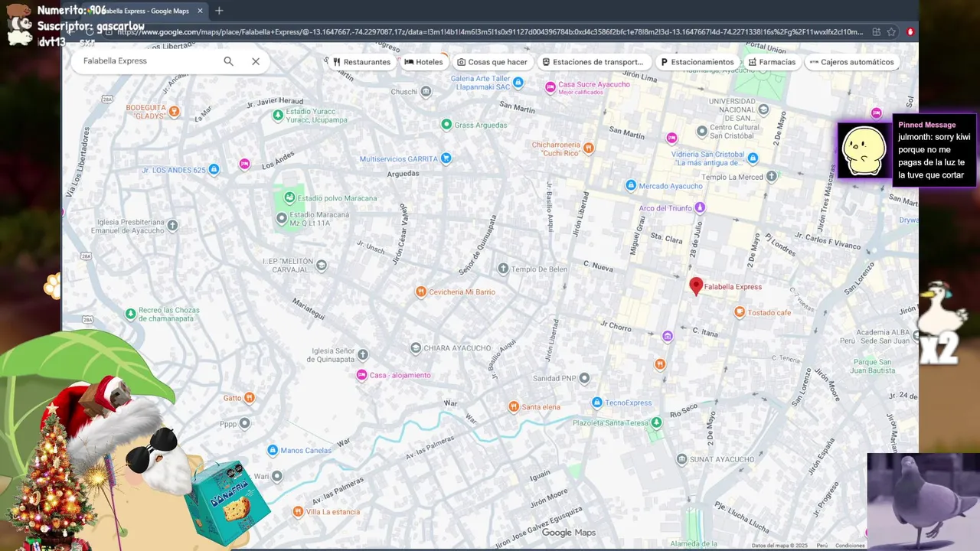The height and width of the screenshot is (551, 980).
Task: Select the Estaciones de transporte chip
Action: [593, 62]
